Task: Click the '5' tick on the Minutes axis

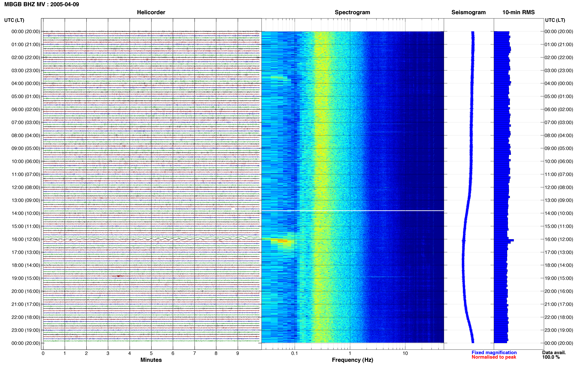Action: click(x=151, y=353)
